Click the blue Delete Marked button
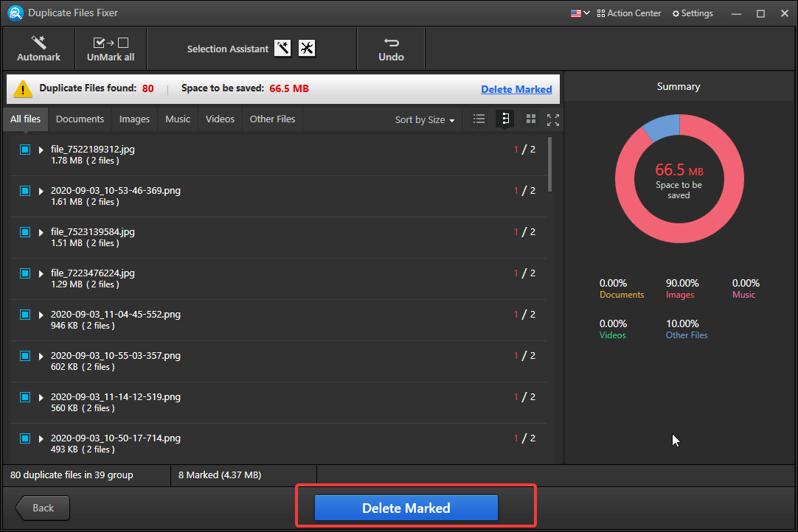Image resolution: width=798 pixels, height=532 pixels. [406, 508]
